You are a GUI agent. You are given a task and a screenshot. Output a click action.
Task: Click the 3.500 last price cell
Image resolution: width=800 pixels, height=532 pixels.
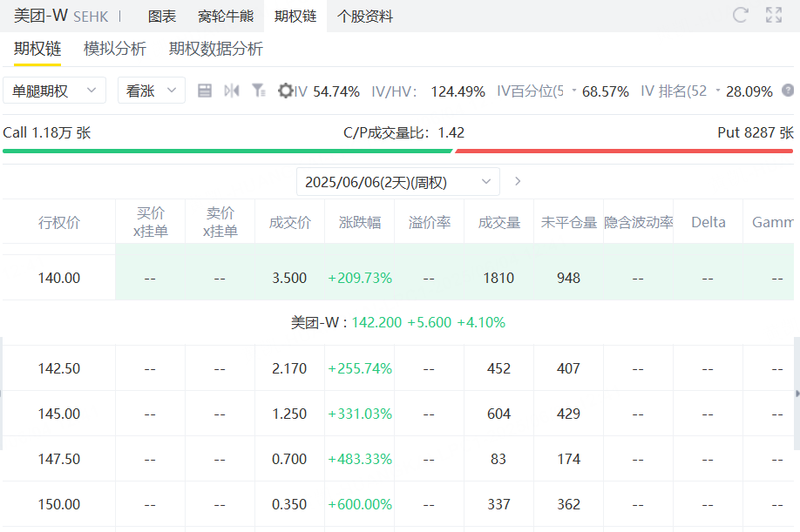(x=289, y=278)
